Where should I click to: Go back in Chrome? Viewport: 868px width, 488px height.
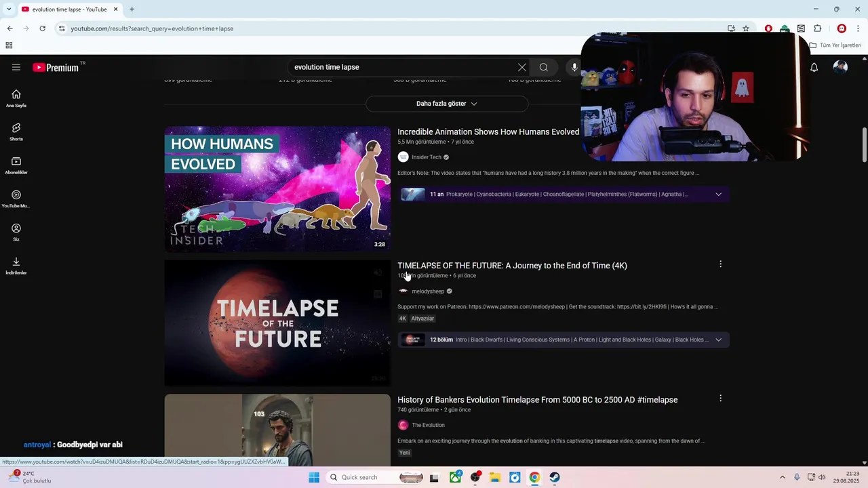pyautogui.click(x=9, y=28)
